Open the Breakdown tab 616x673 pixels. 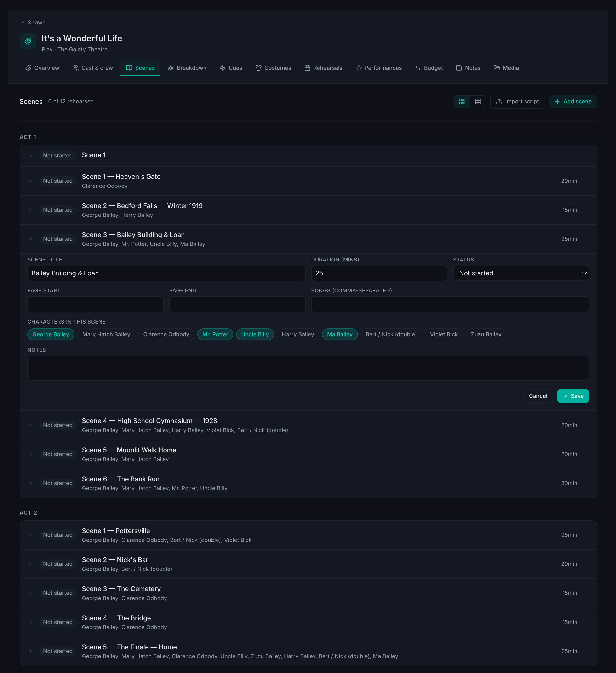coord(187,68)
